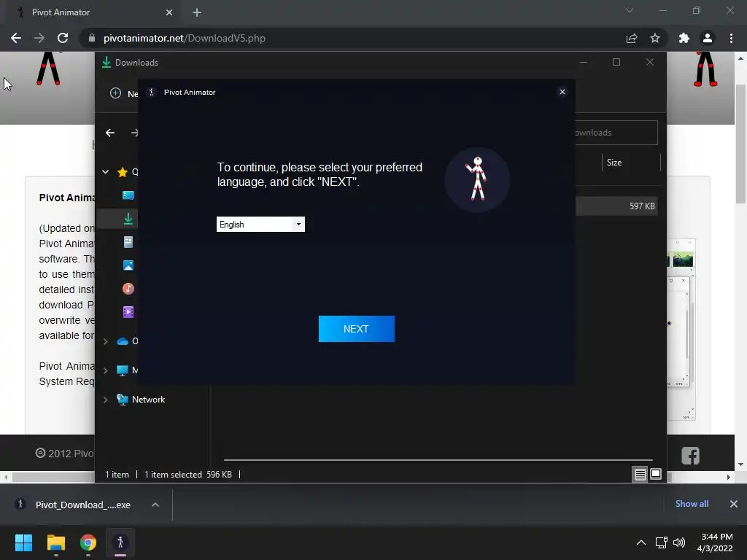Open Desktop folder in Explorer sidebar
This screenshot has height=560, width=747.
tap(128, 195)
